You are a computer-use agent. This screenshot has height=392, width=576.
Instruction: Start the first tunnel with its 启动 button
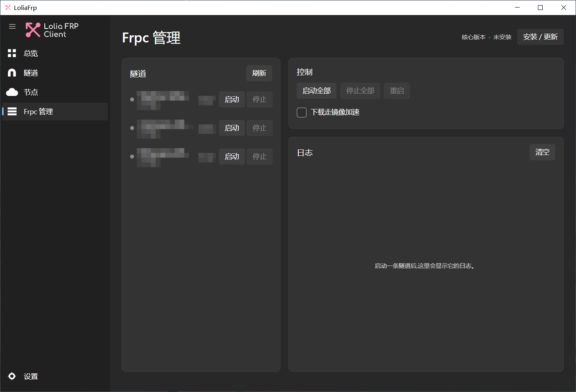(232, 99)
